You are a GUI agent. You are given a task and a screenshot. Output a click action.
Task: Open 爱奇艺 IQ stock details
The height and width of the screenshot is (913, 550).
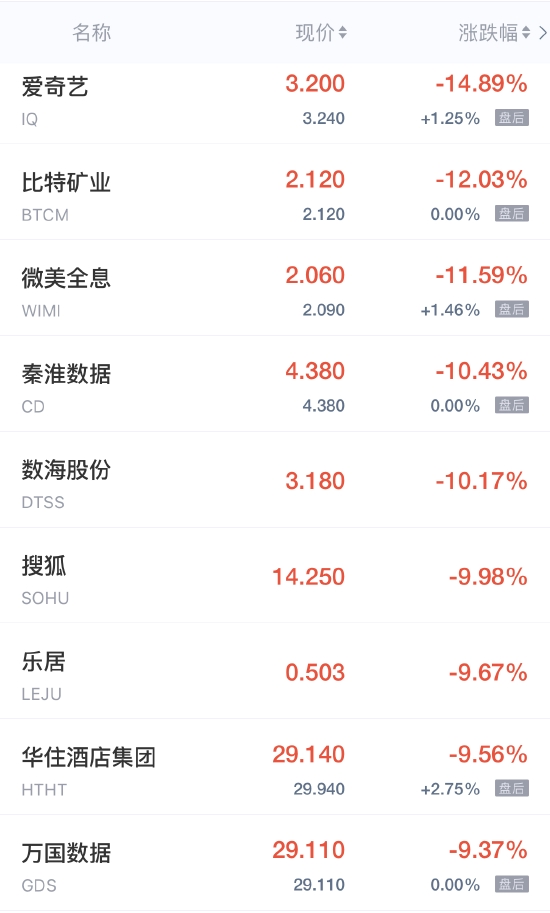click(275, 103)
